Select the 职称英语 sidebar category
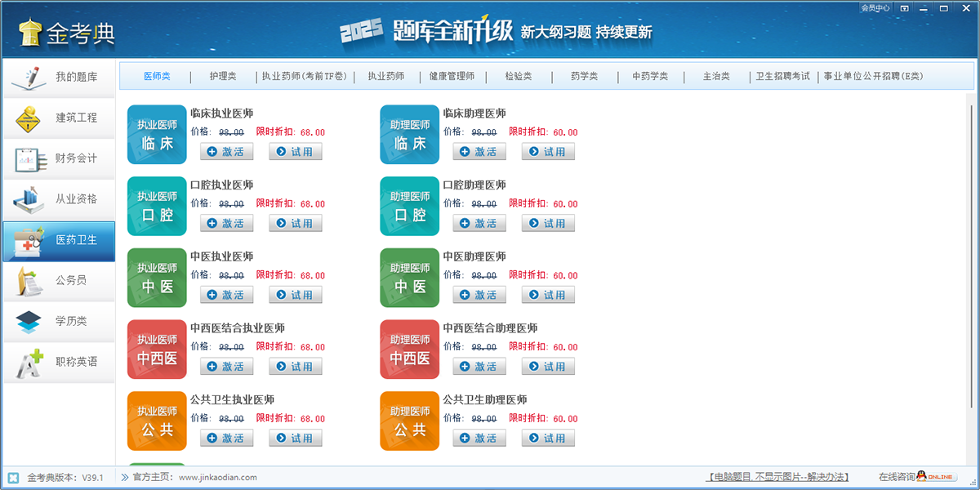980x490 pixels. [58, 363]
